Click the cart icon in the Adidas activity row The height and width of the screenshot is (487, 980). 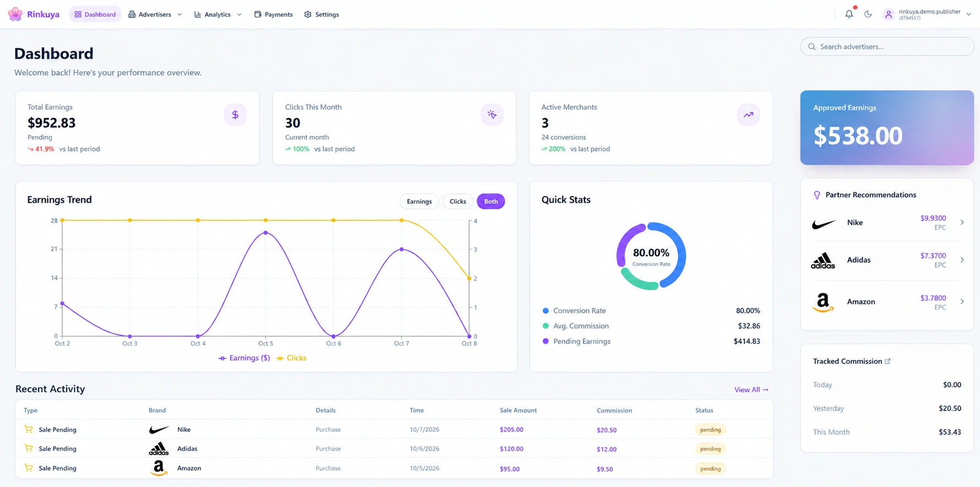click(29, 448)
